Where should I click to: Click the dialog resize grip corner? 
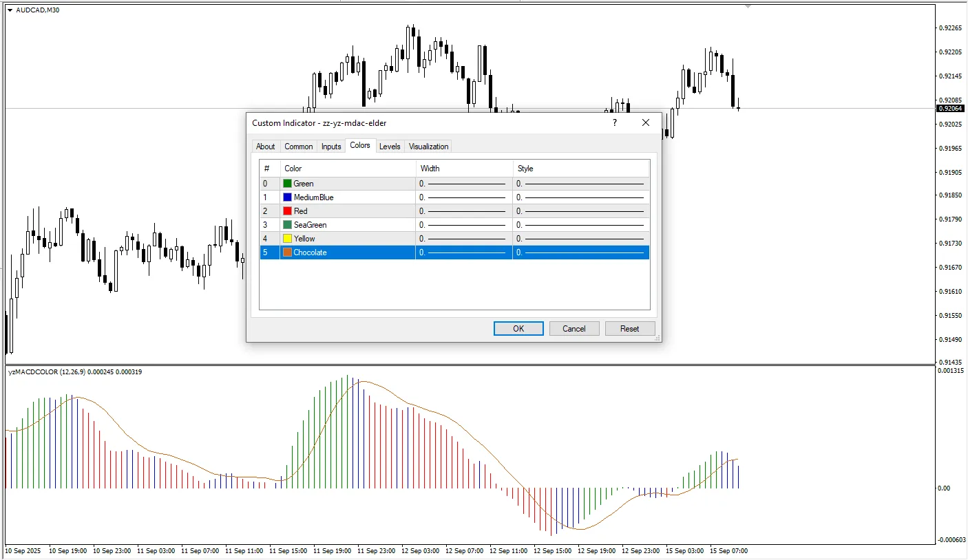click(657, 338)
